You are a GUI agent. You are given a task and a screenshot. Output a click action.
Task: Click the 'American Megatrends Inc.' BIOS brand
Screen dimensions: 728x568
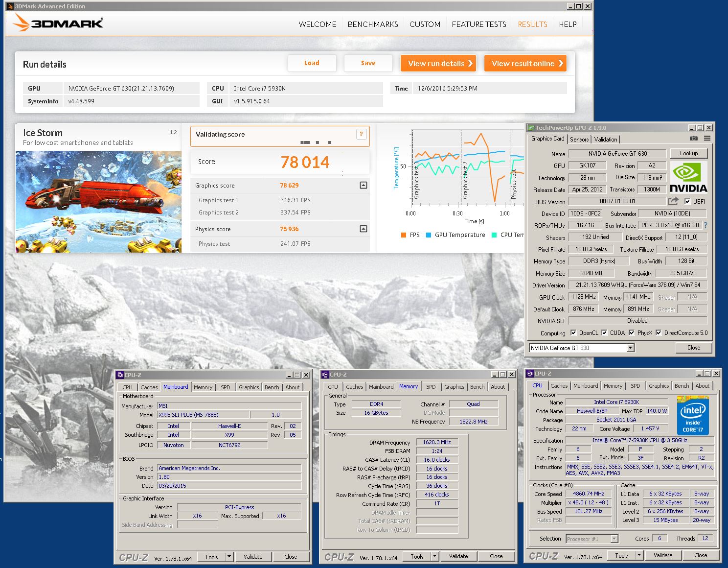click(x=229, y=468)
